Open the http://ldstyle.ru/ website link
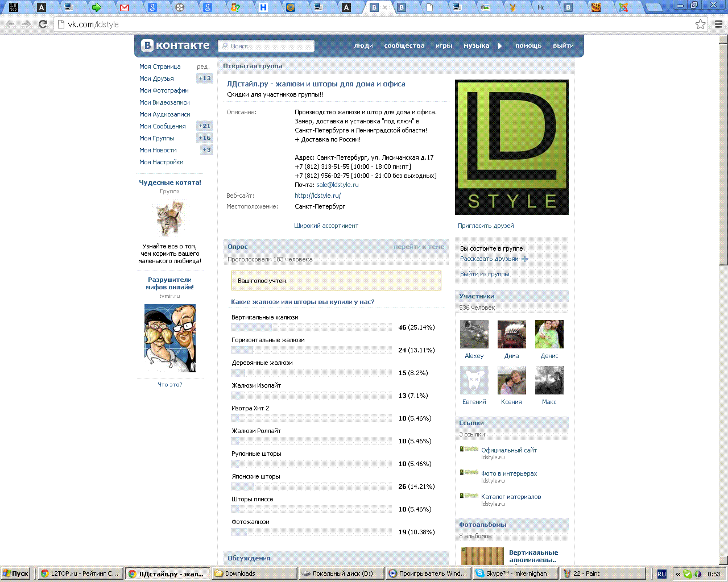 (317, 196)
